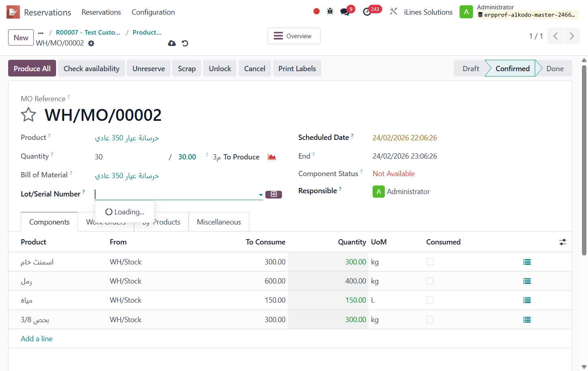
Task: Tick Consumed checkbox for رمل
Action: click(430, 281)
